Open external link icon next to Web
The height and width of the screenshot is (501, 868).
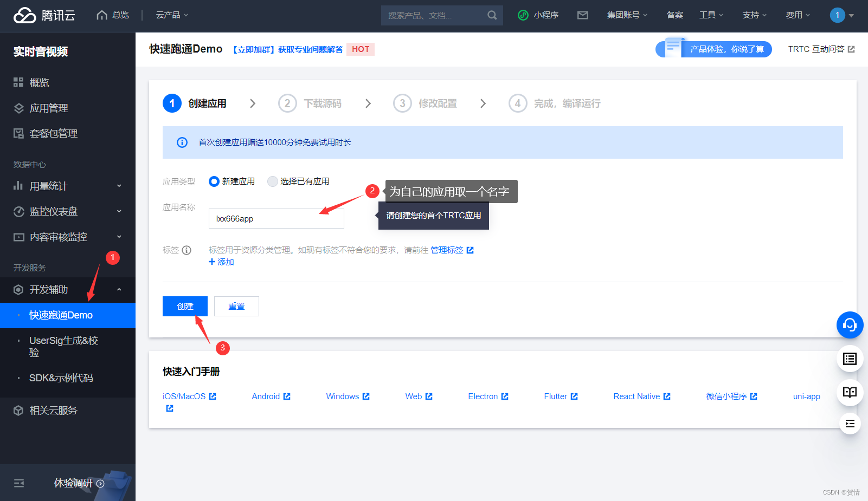(429, 396)
